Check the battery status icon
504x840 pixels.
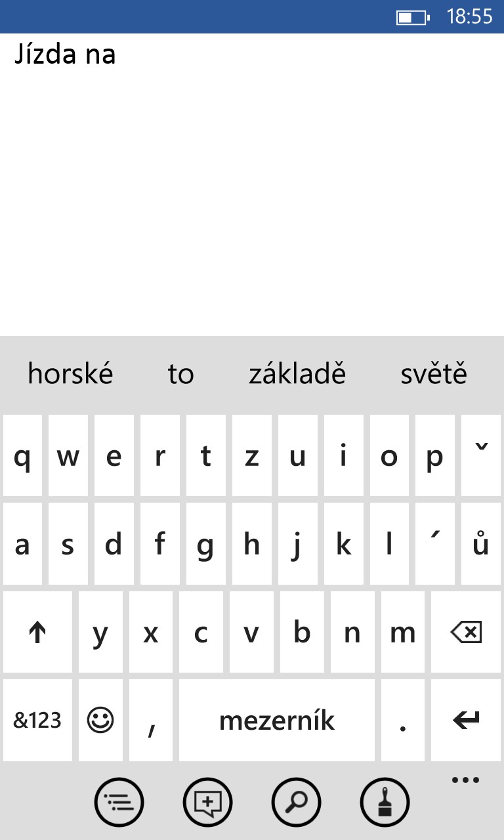click(x=412, y=17)
